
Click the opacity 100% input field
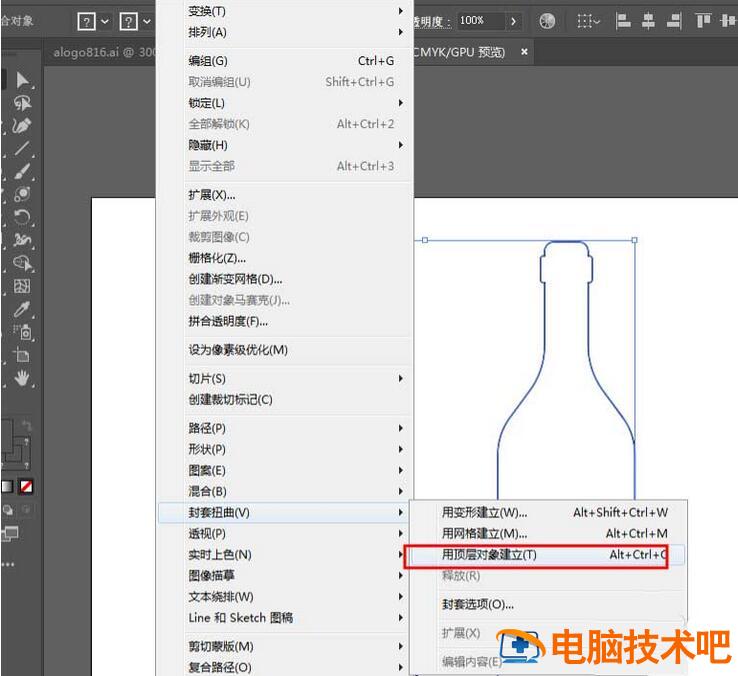pos(481,21)
